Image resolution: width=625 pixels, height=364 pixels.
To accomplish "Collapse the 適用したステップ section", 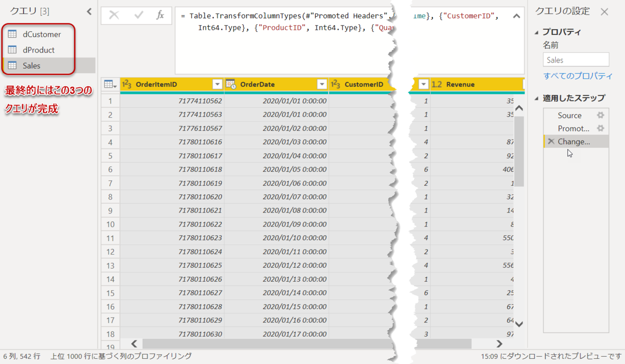I will tap(537, 98).
